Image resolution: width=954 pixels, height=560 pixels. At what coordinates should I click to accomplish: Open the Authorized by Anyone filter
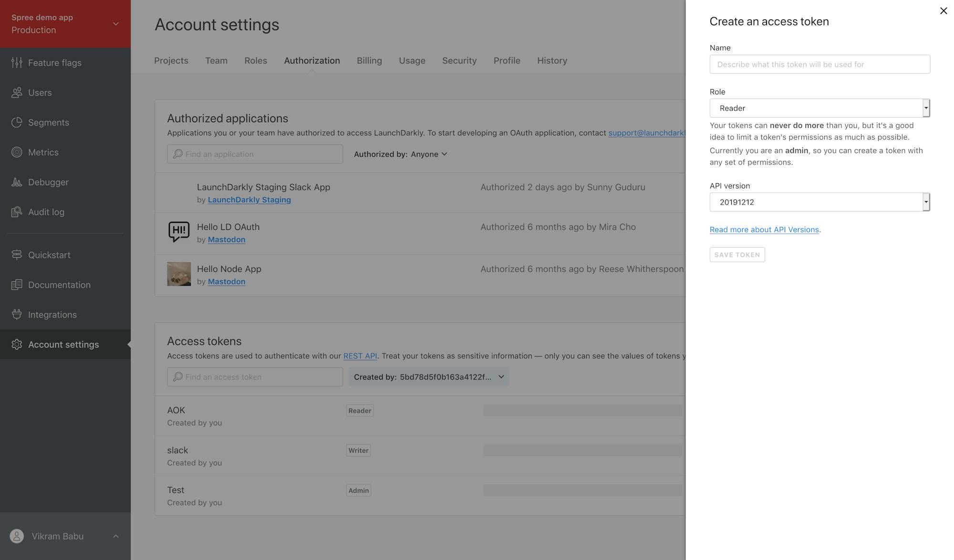click(x=400, y=154)
